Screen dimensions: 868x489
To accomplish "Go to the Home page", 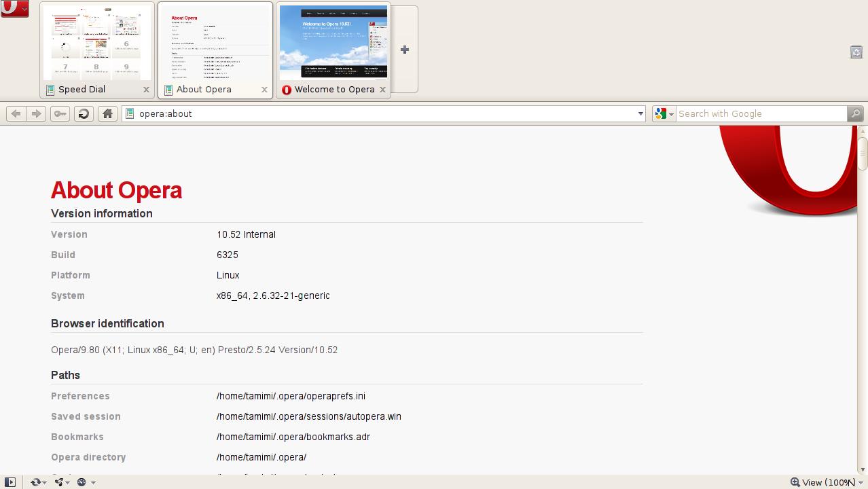I will [x=107, y=114].
